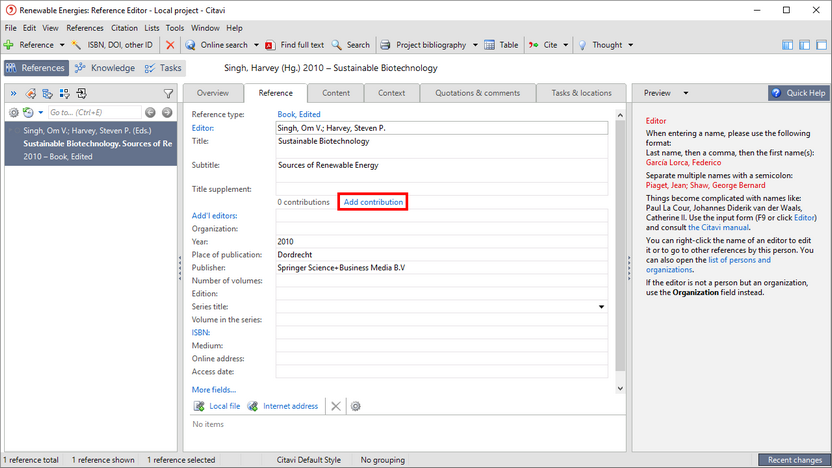Image resolution: width=832 pixels, height=468 pixels.
Task: Click the Online search button
Action: tap(216, 45)
